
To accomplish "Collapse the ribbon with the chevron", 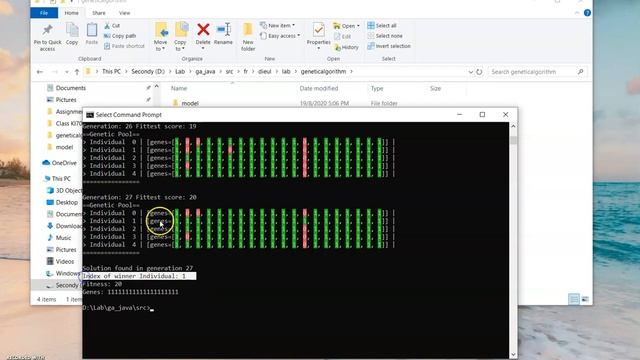I will point(577,13).
